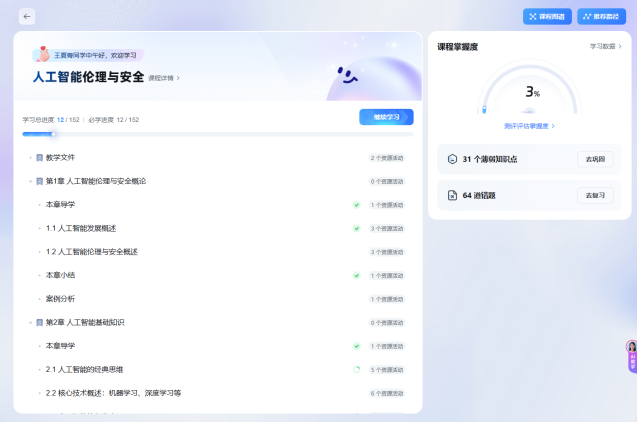Open the 本章小结 item
Image resolution: width=637 pixels, height=422 pixels.
(60, 275)
